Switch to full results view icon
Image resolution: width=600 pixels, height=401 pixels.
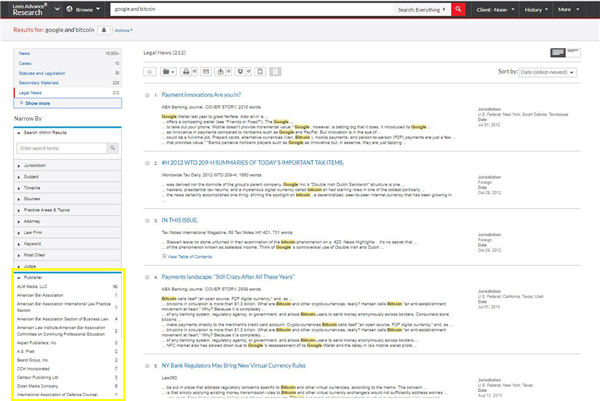(558, 52)
